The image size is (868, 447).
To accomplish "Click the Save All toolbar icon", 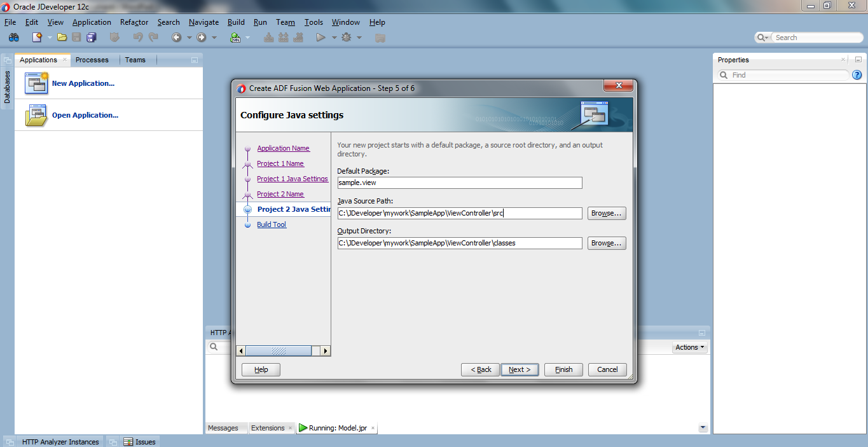I will (x=92, y=37).
